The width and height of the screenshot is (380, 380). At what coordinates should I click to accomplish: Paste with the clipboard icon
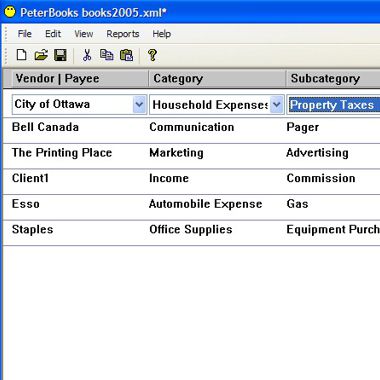[126, 55]
